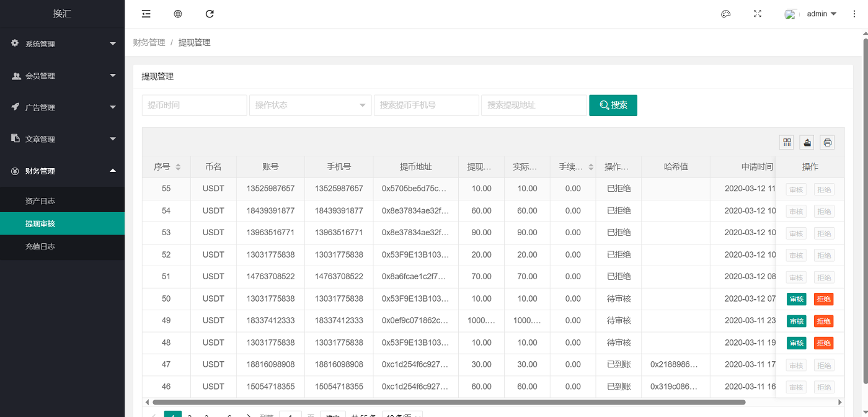The height and width of the screenshot is (417, 868).
Task: Expand the 会员管理 sidebar menu
Action: (x=62, y=76)
